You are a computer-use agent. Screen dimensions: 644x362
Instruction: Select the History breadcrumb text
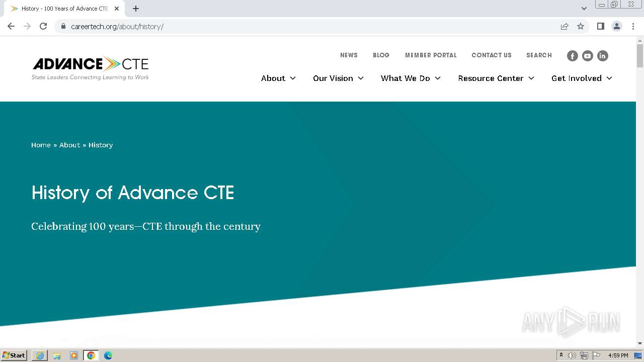point(101,145)
